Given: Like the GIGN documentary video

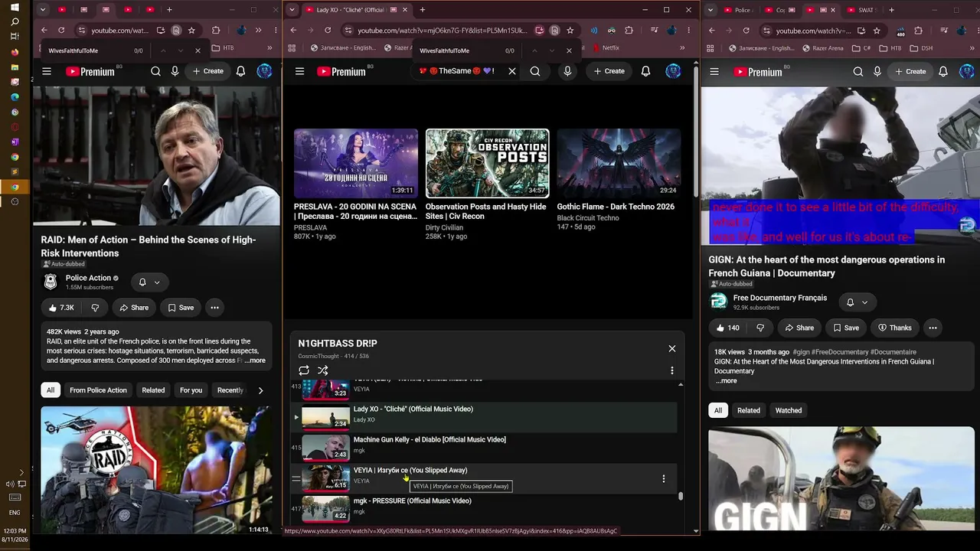Looking at the screenshot, I should 727,328.
